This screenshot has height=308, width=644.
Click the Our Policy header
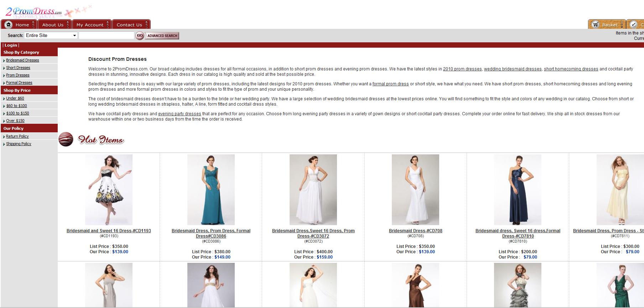[29, 128]
